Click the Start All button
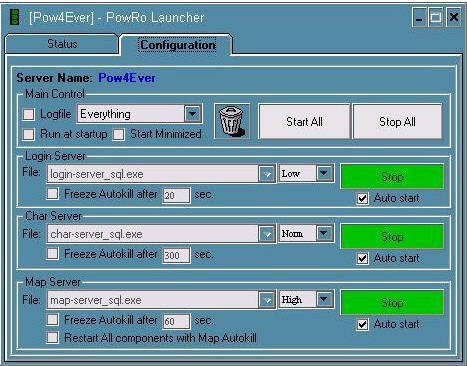 pos(304,121)
